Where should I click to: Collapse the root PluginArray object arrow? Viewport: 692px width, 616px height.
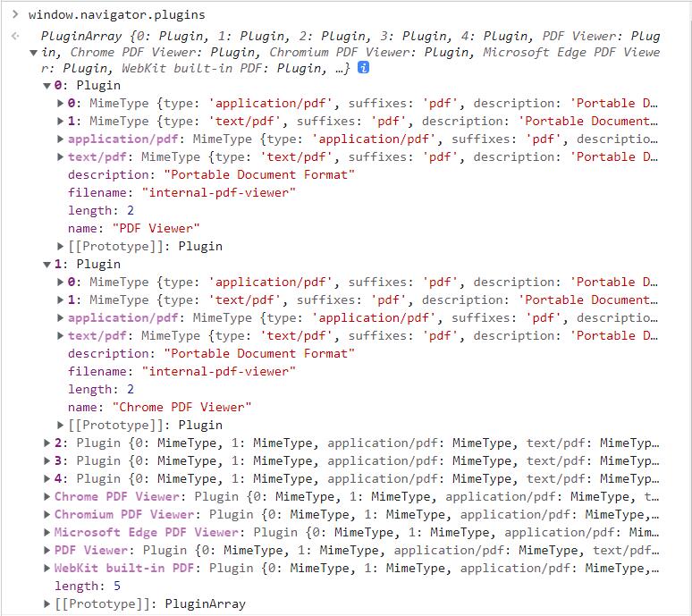pyautogui.click(x=34, y=53)
